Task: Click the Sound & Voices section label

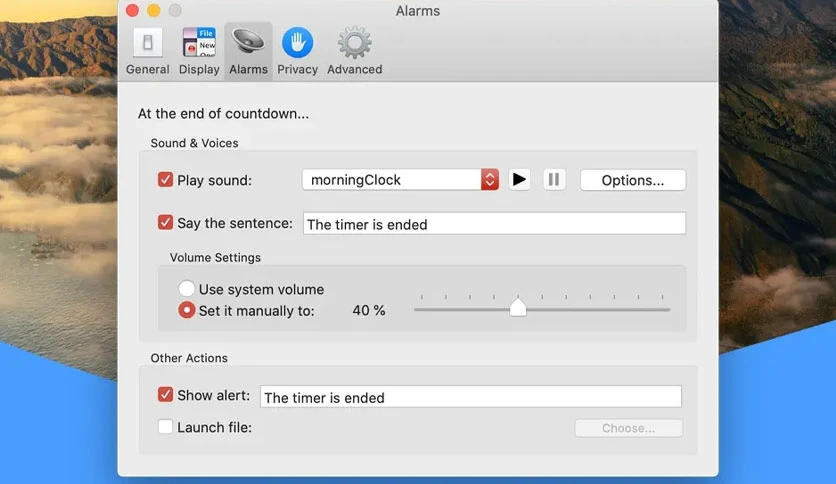Action: pos(194,143)
